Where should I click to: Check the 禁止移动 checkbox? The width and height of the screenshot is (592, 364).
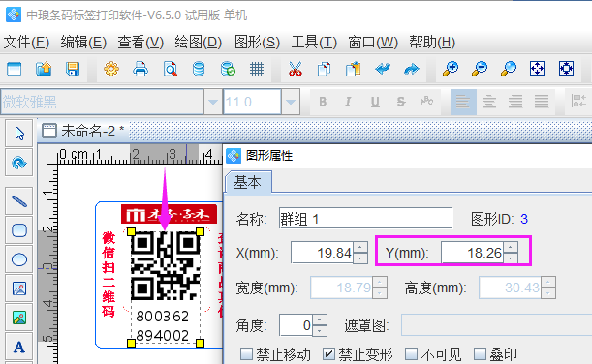click(246, 353)
